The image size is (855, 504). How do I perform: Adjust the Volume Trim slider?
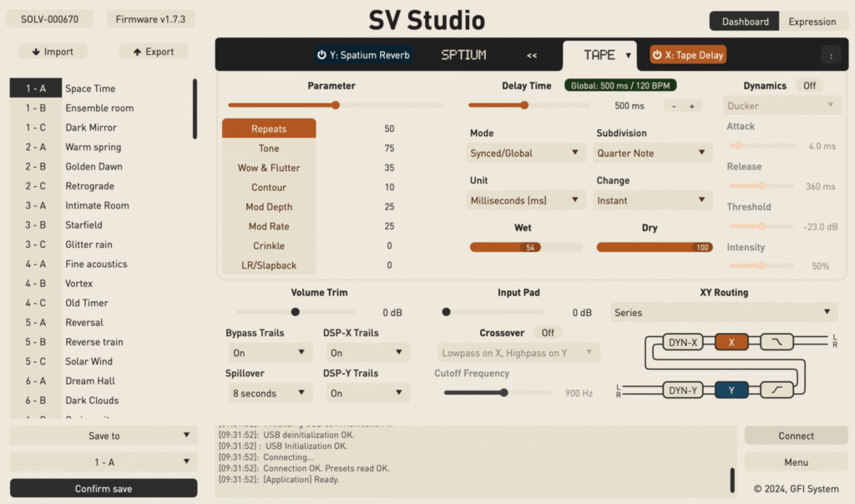(295, 312)
